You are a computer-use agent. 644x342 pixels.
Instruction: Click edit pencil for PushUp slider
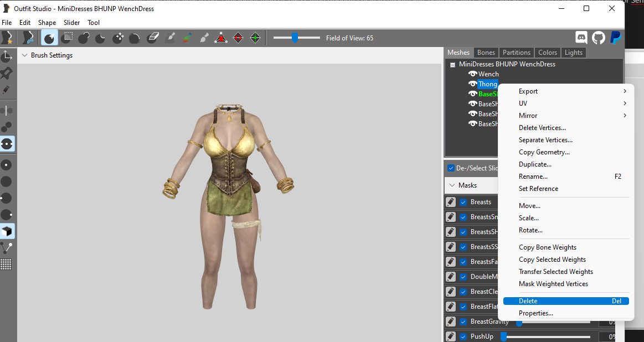point(451,336)
